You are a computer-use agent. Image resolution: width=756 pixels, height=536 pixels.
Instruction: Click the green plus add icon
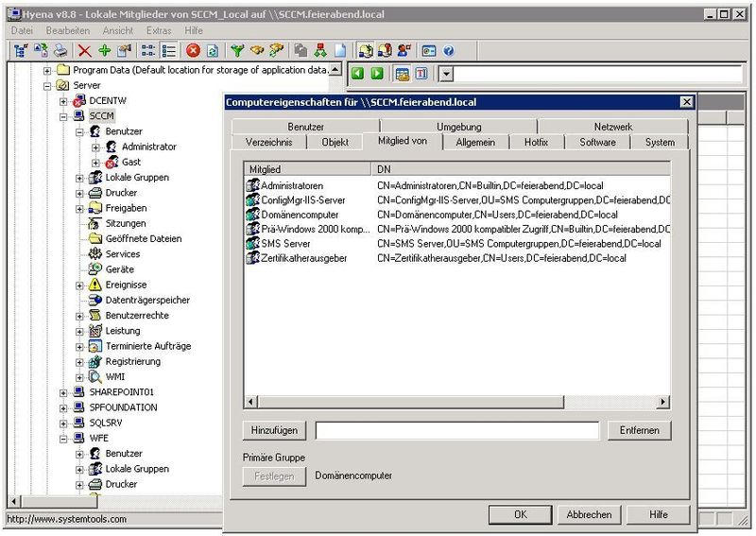pyautogui.click(x=104, y=51)
